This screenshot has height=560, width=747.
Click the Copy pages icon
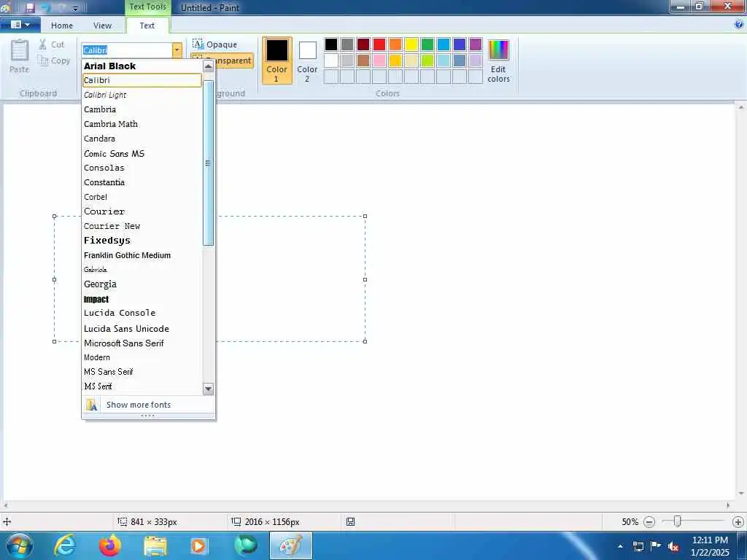pyautogui.click(x=43, y=61)
